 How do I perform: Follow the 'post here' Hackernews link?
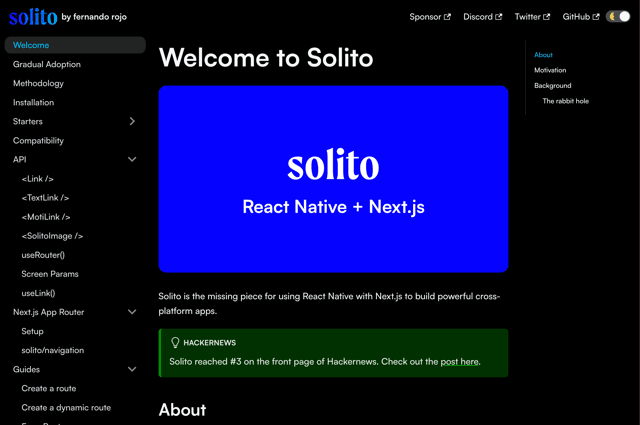click(460, 362)
